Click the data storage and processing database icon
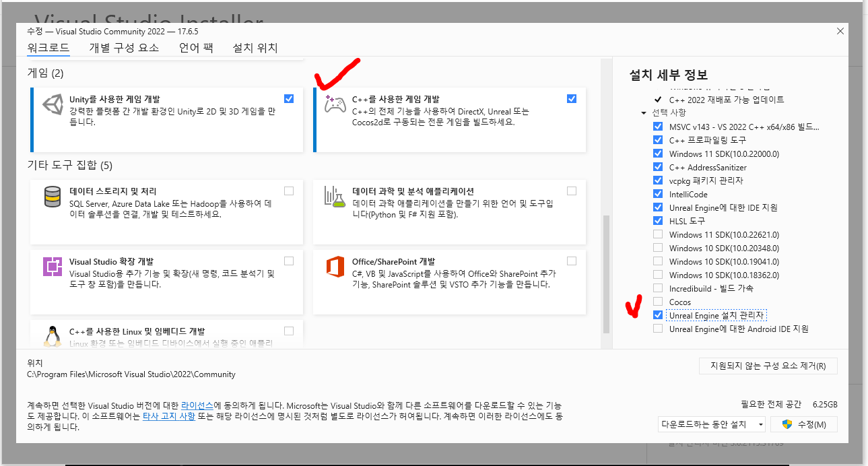This screenshot has height=466, width=868. click(x=52, y=198)
